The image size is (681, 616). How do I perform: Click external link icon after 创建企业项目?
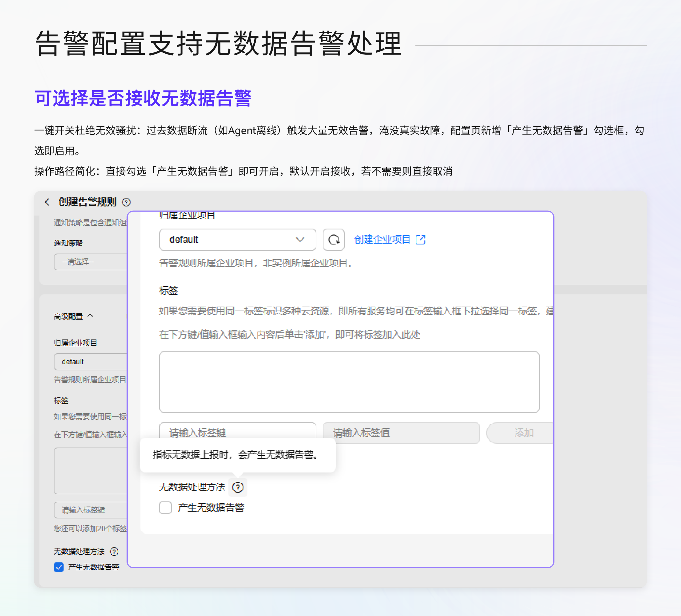pyautogui.click(x=421, y=239)
